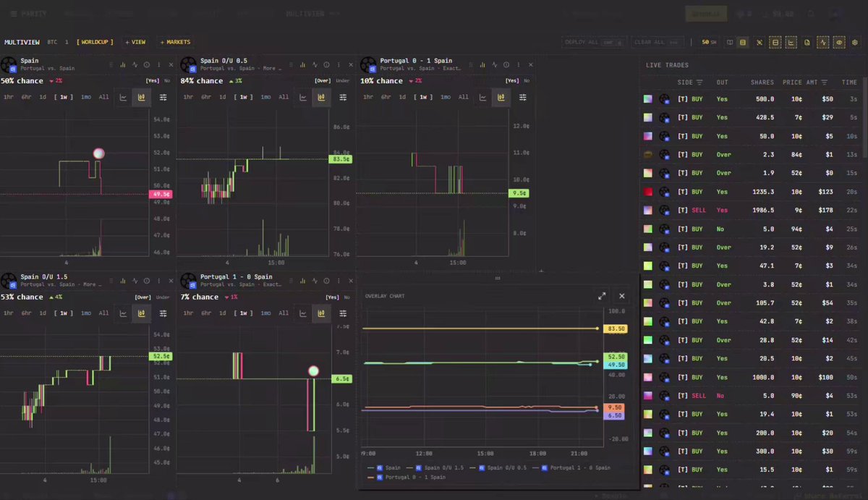Expand the Overlay Chart to fullscreen
This screenshot has height=500, width=868.
tap(602, 296)
